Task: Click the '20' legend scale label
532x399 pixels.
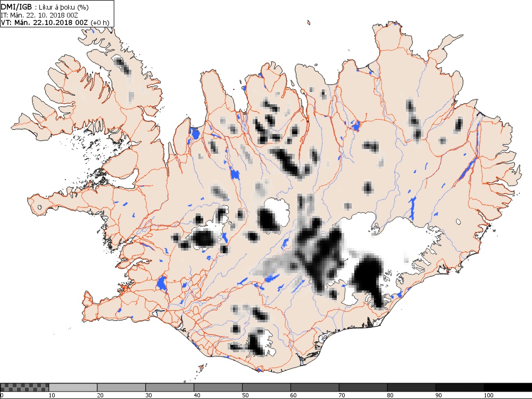Action: pyautogui.click(x=101, y=395)
